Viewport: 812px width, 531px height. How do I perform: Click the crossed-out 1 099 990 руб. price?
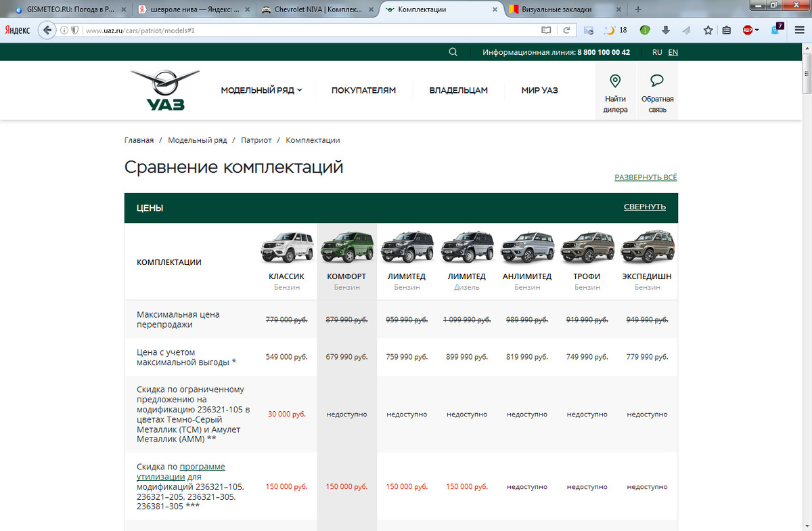(x=467, y=319)
